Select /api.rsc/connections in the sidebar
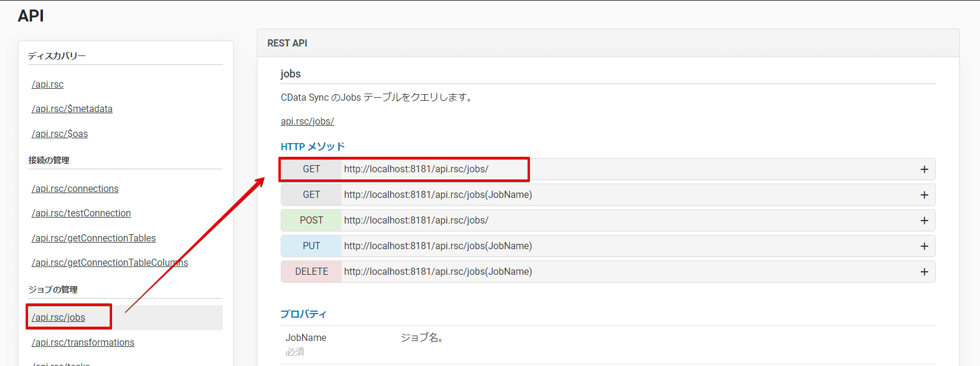Screen dimensions: 980x366 click(x=75, y=189)
